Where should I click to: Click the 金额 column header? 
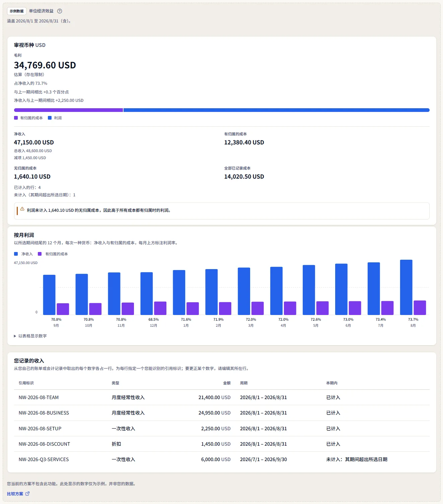227,383
